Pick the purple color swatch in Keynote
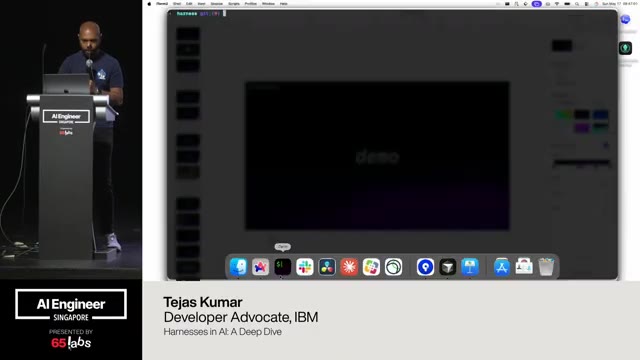640x360 pixels. point(582,128)
